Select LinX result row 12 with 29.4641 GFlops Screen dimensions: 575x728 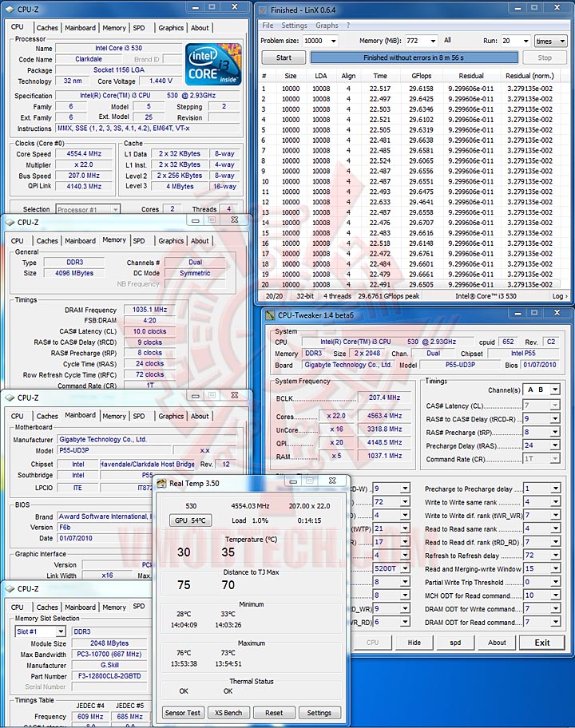[409, 202]
